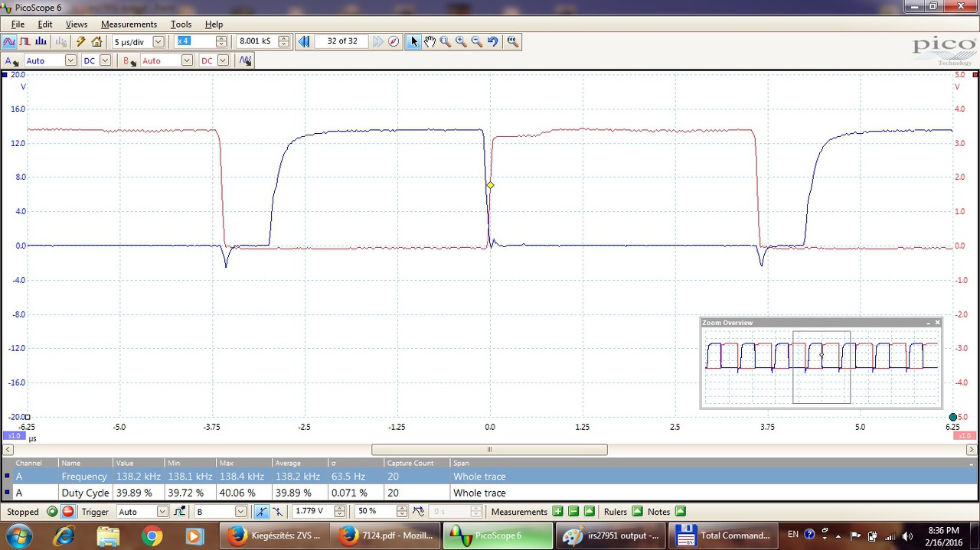Switch to Total Commander taskbar window
The height and width of the screenshot is (550, 980).
tap(724, 536)
